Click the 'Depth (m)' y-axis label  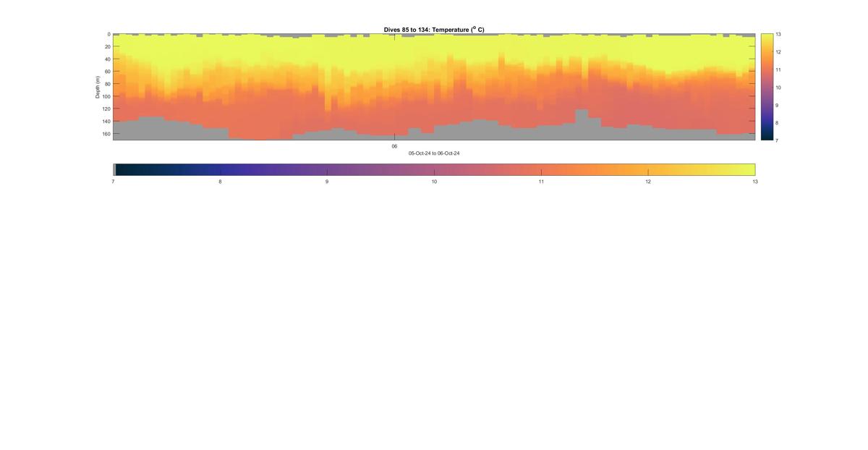(98, 87)
